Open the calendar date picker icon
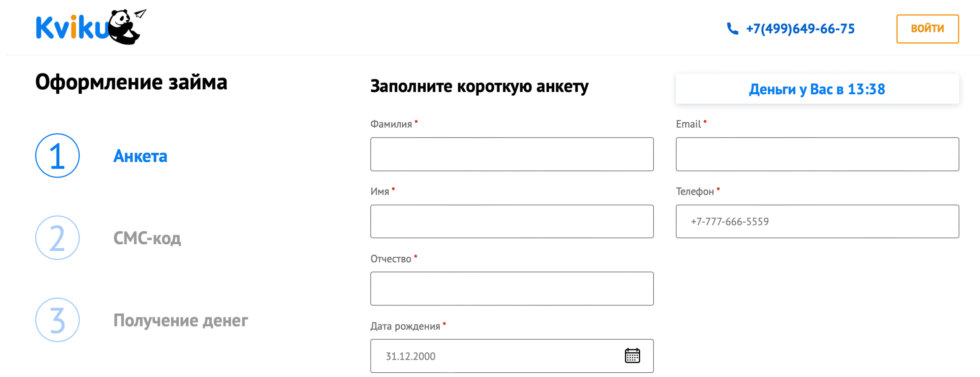The image size is (980, 377). (x=632, y=356)
